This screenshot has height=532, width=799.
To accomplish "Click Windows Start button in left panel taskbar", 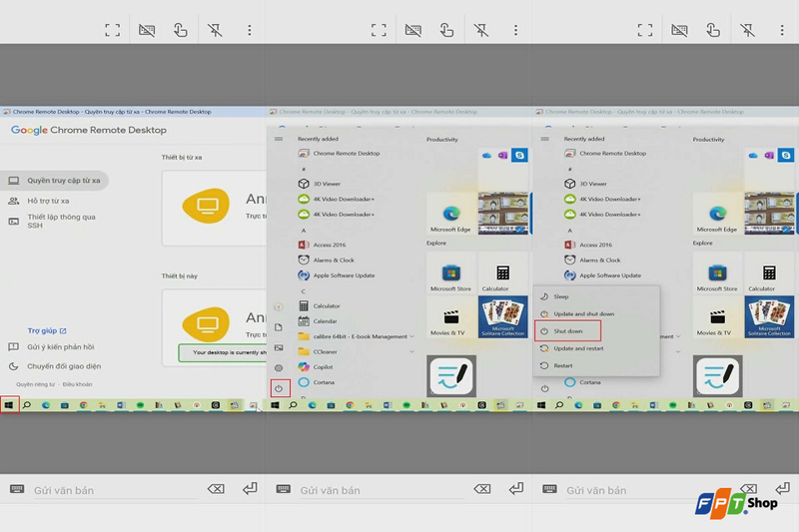I will (x=9, y=405).
